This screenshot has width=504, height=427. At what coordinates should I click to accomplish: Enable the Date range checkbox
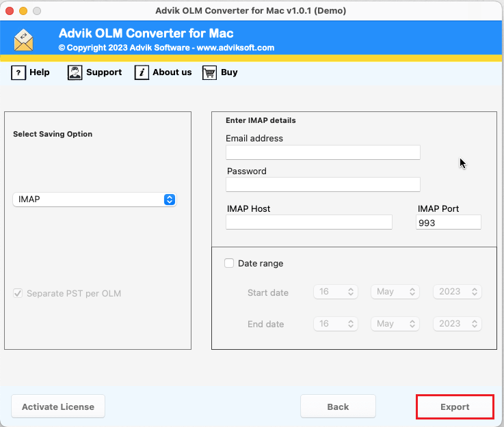229,263
